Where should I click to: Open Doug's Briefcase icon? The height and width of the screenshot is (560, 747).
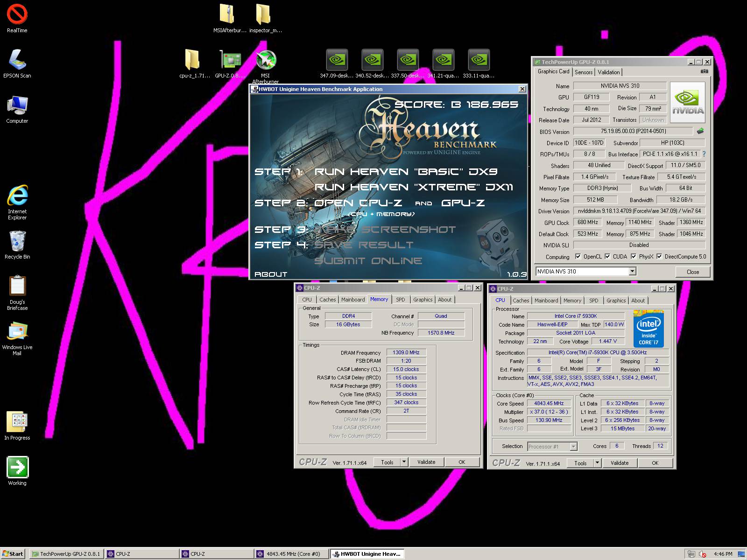pos(17,293)
